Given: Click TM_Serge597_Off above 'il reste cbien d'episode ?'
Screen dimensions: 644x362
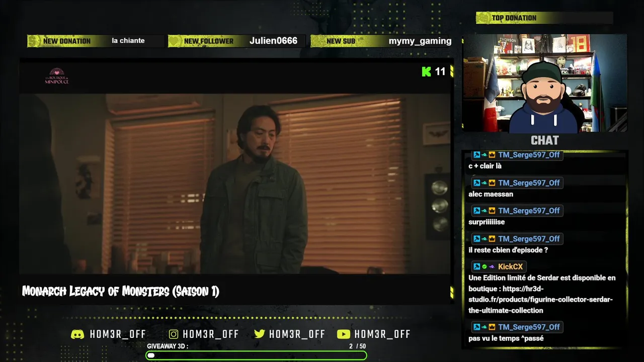Looking at the screenshot, I should 529,239.
